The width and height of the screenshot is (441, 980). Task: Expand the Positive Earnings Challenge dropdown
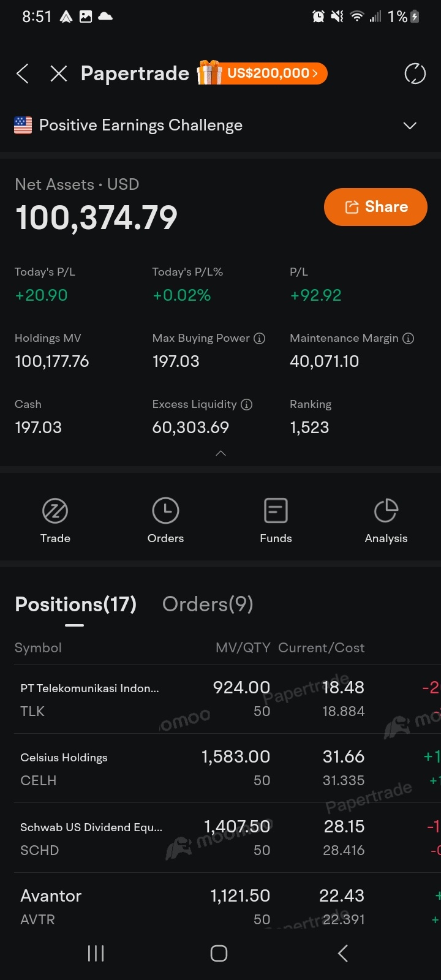click(x=409, y=126)
